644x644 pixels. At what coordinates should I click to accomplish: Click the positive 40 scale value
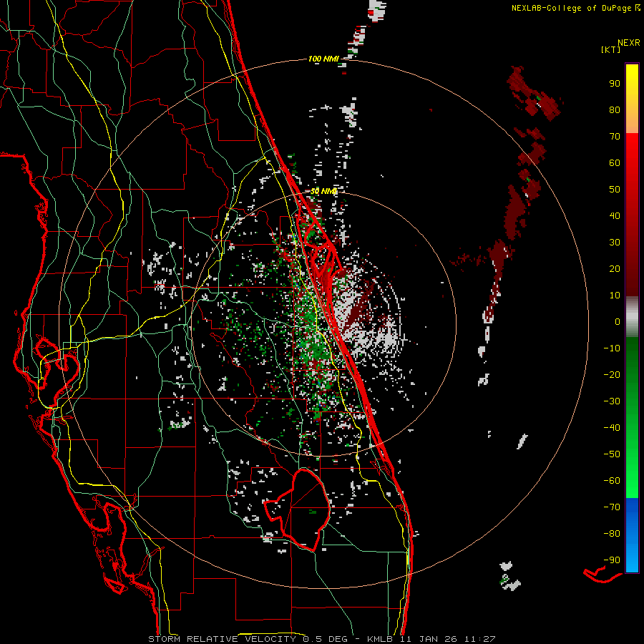(x=615, y=215)
